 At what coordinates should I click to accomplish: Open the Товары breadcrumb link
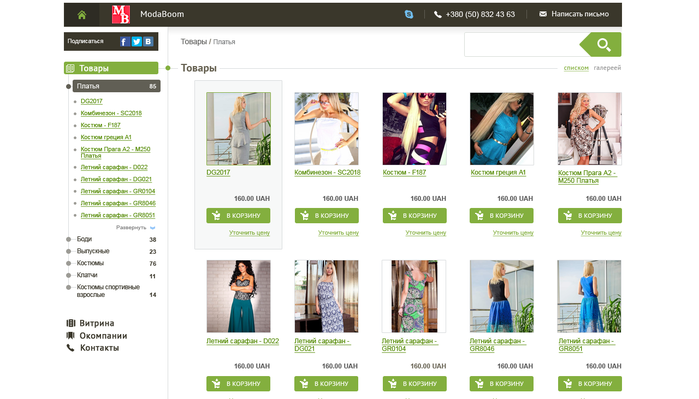[194, 41]
